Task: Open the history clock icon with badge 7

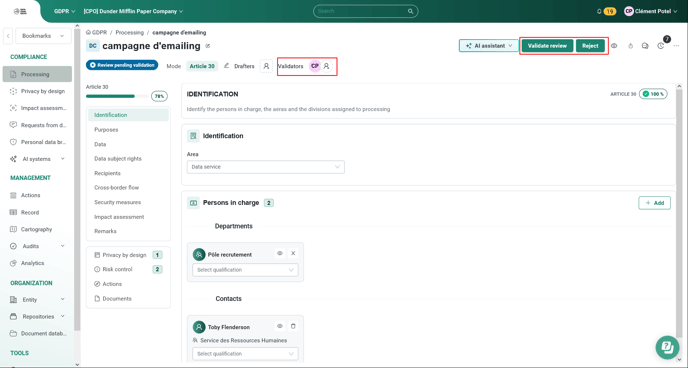Action: point(661,46)
